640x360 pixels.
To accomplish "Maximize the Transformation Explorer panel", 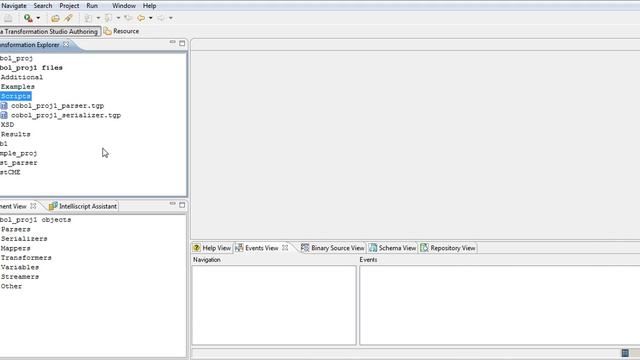I will [x=182, y=43].
